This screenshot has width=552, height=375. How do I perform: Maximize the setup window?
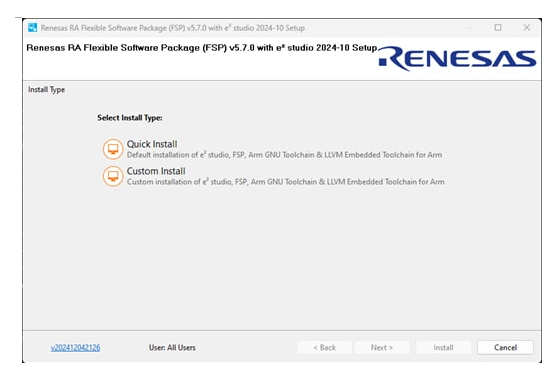pyautogui.click(x=498, y=27)
